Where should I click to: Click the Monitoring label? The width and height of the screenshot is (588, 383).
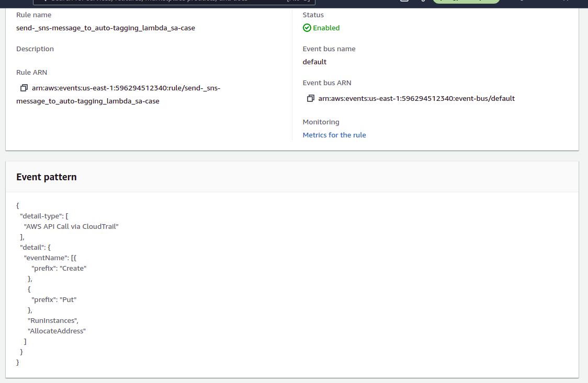point(321,122)
